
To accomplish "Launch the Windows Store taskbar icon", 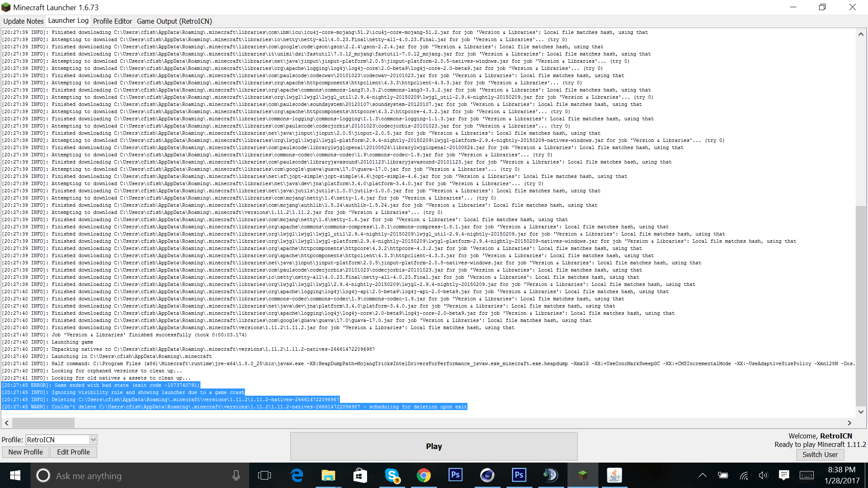I will [360, 475].
